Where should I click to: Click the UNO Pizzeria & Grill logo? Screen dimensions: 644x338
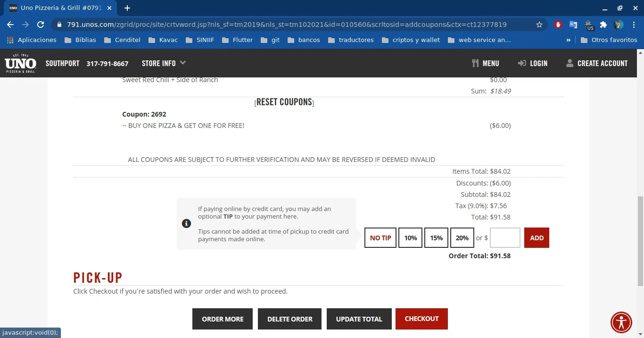(20, 63)
